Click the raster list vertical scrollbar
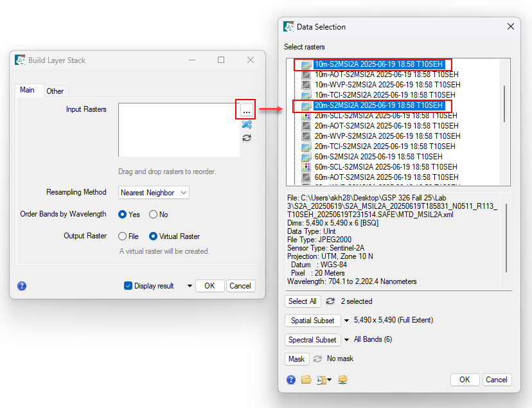 click(504, 103)
